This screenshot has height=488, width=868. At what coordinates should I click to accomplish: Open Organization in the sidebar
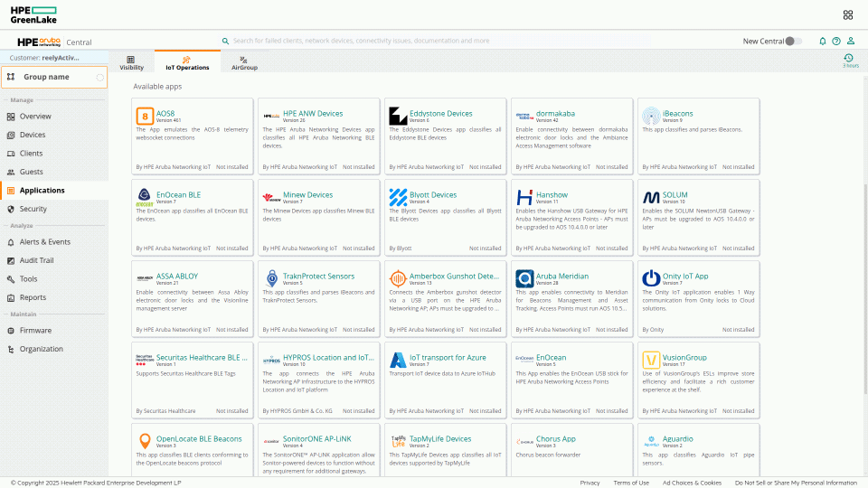[41, 349]
